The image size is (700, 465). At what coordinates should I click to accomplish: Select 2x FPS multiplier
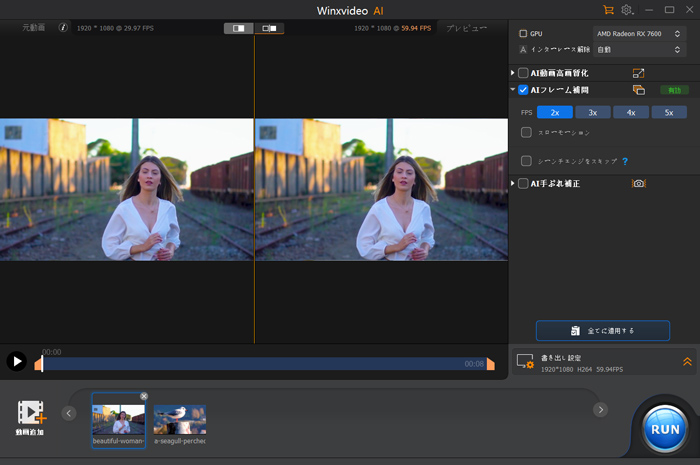pos(555,112)
